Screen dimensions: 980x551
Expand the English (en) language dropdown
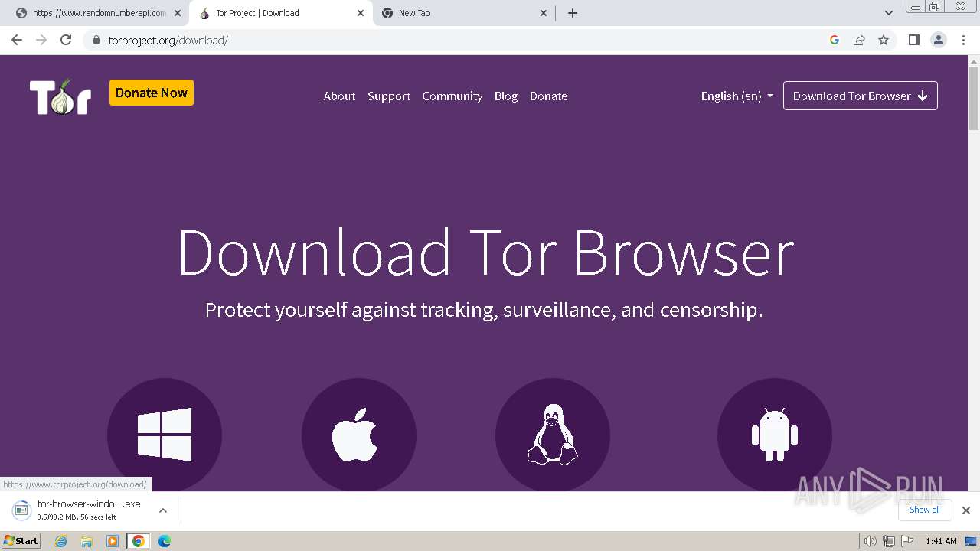(x=737, y=96)
